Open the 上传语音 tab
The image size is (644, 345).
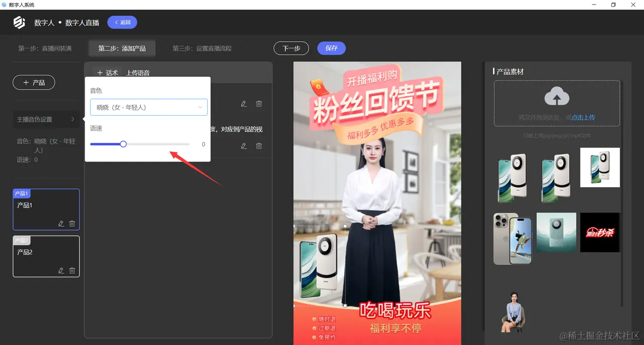pyautogui.click(x=137, y=73)
